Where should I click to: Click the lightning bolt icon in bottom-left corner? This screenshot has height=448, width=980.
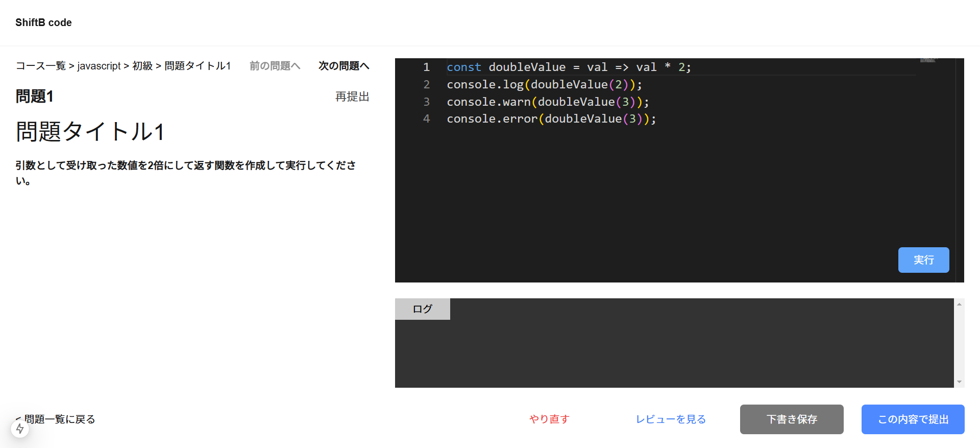20,429
